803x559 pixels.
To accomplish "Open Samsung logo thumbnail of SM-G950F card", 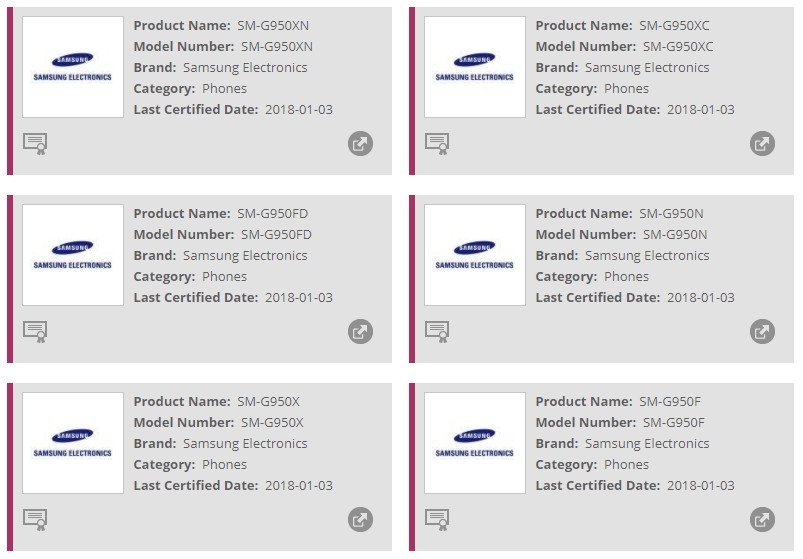I will (x=475, y=443).
